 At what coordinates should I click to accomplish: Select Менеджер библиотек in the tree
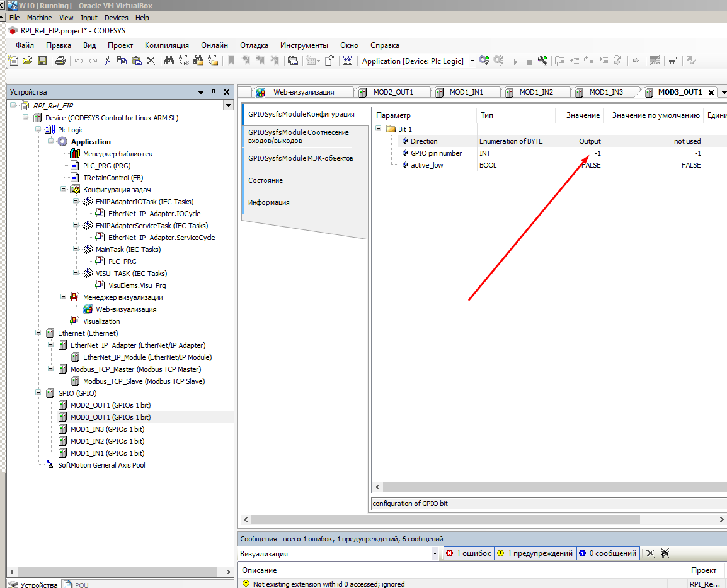[118, 154]
